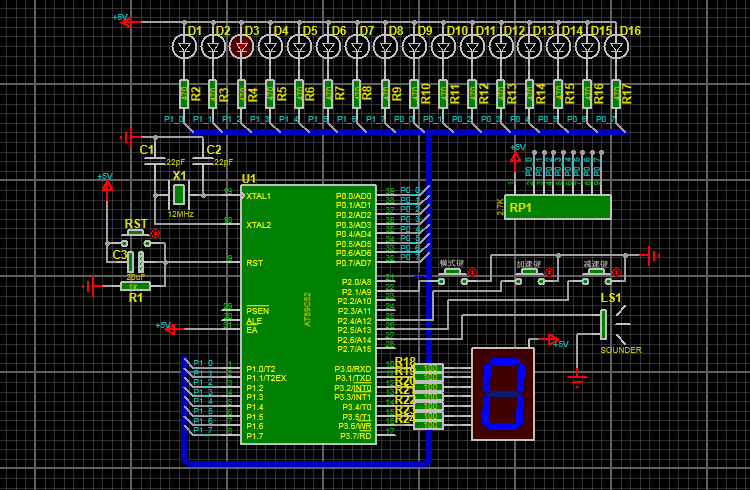Toggle the RST button red latch actuator
Viewport: 750px width, 490px height.
pyautogui.click(x=155, y=234)
